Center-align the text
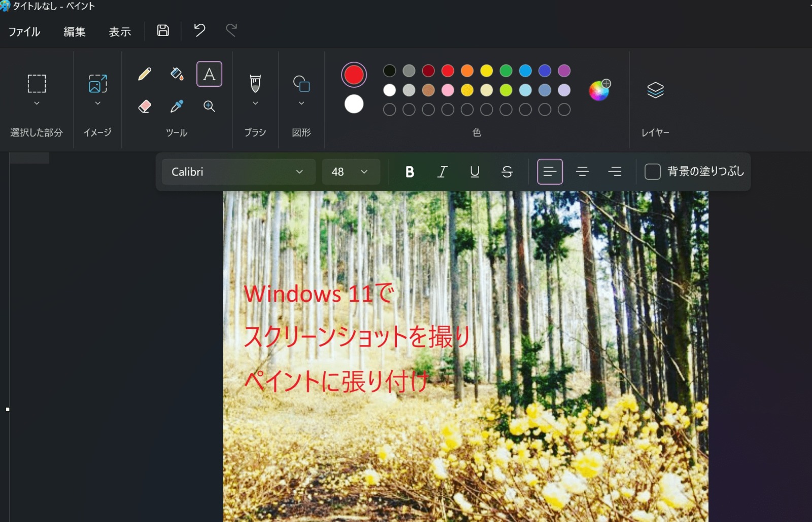Screen dimensions: 812x522 [583, 171]
